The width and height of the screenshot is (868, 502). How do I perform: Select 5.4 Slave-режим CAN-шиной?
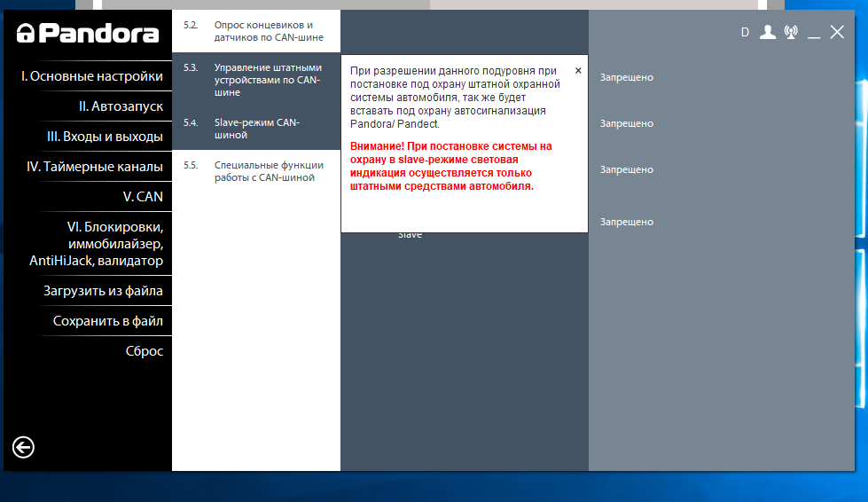pyautogui.click(x=255, y=129)
